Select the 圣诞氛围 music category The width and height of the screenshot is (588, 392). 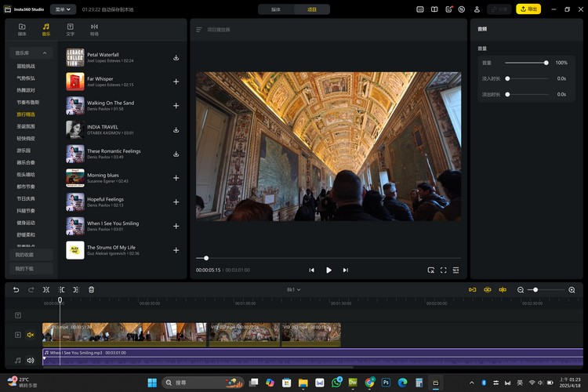pos(26,126)
